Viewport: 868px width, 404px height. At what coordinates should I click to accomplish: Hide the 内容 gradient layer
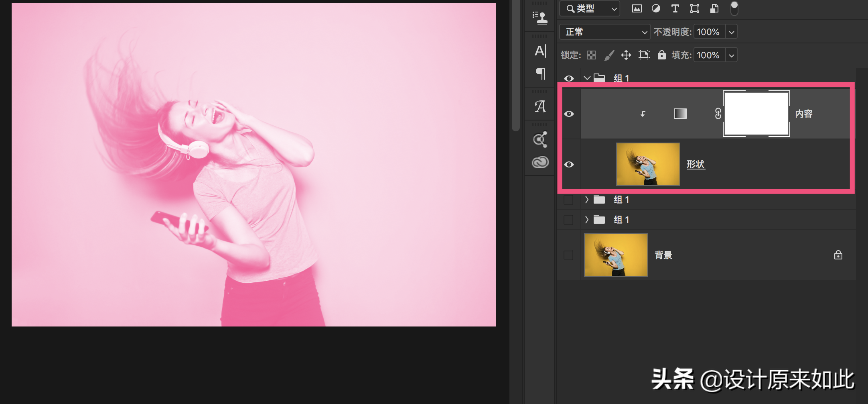point(569,114)
